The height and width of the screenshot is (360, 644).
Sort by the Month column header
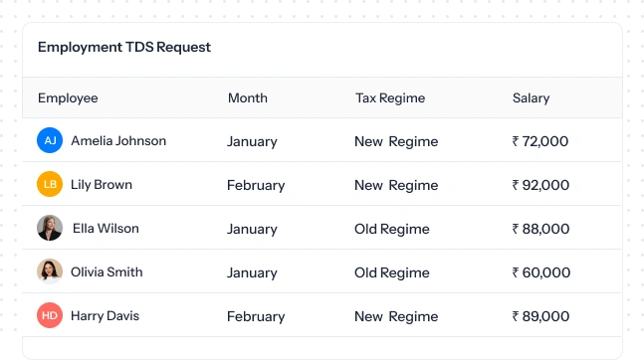[248, 98]
